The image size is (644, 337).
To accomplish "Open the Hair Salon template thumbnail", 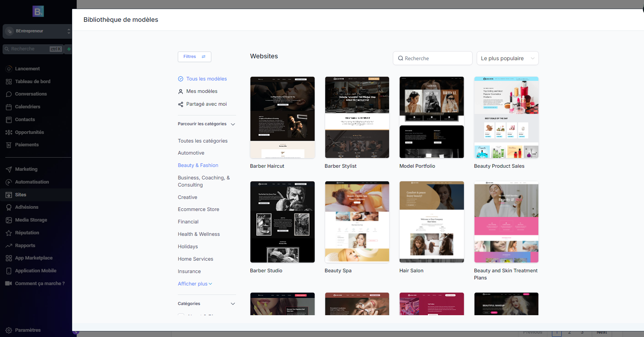I will (432, 222).
